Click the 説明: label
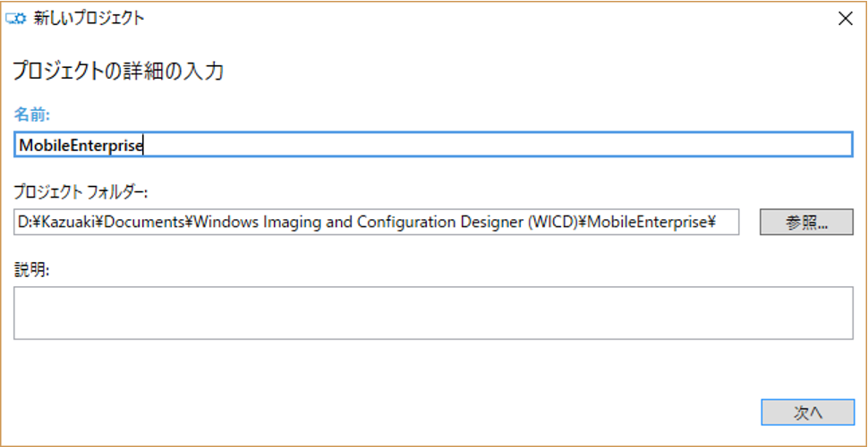 (x=30, y=268)
